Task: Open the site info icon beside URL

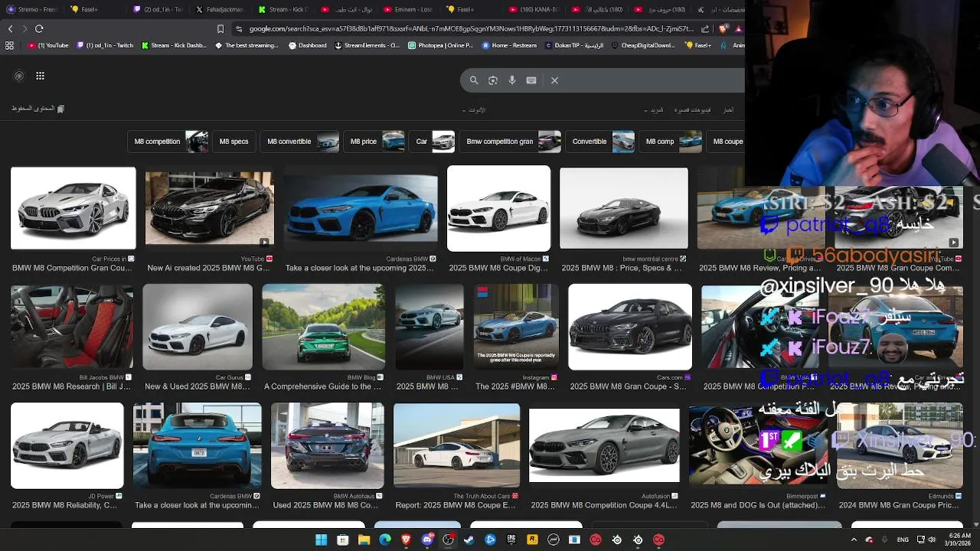Action: (239, 29)
